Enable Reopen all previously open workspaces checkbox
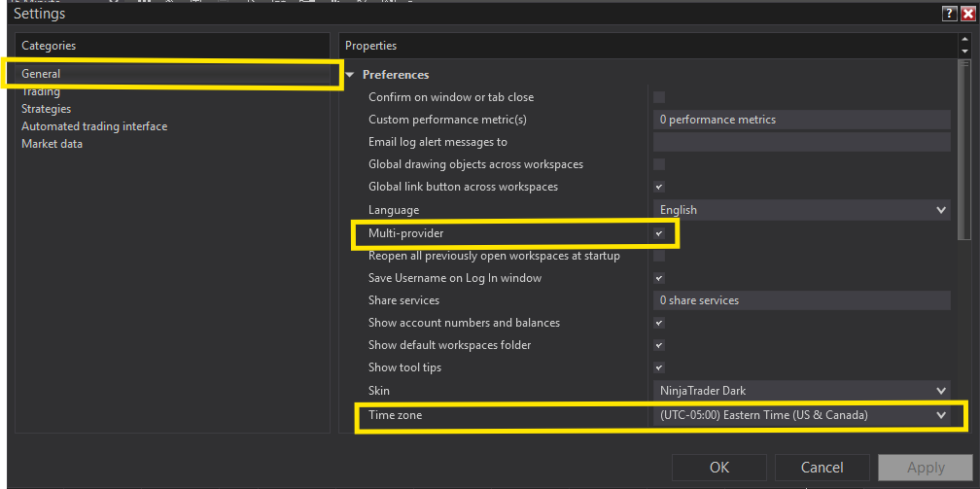This screenshot has width=980, height=489. pos(659,256)
